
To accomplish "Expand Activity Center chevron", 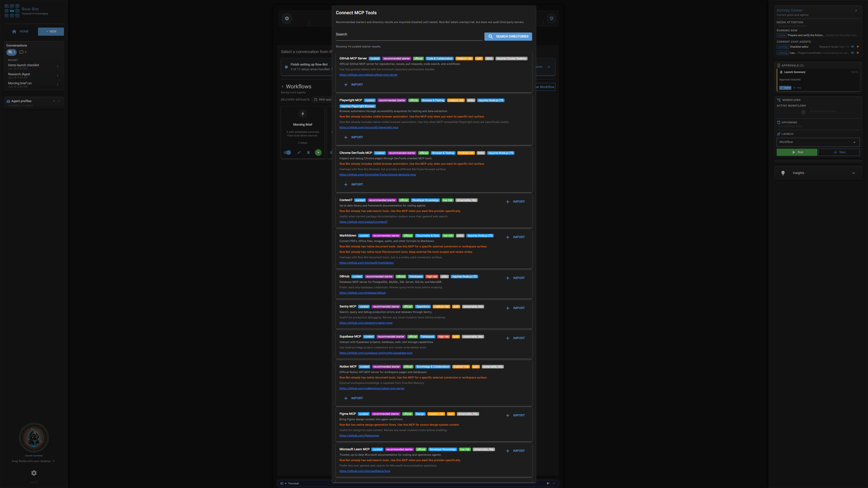I will pos(856,11).
